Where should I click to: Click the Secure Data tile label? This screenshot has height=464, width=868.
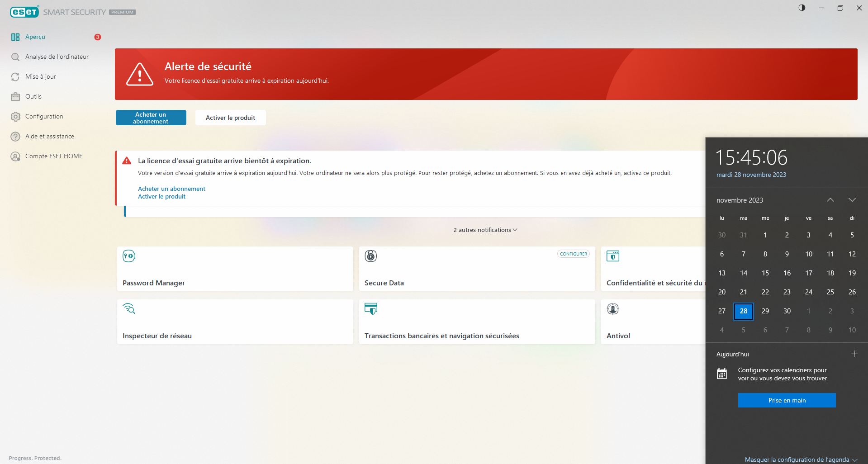point(384,283)
